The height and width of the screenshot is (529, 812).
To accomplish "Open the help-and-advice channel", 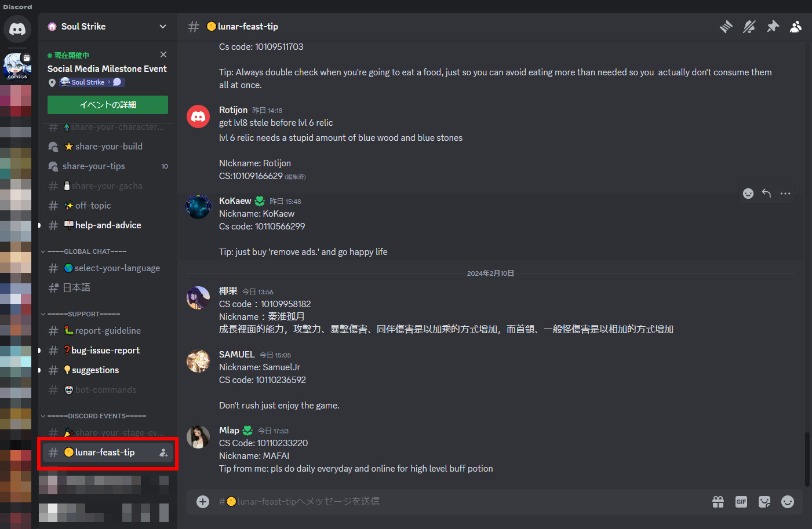I will [x=108, y=225].
